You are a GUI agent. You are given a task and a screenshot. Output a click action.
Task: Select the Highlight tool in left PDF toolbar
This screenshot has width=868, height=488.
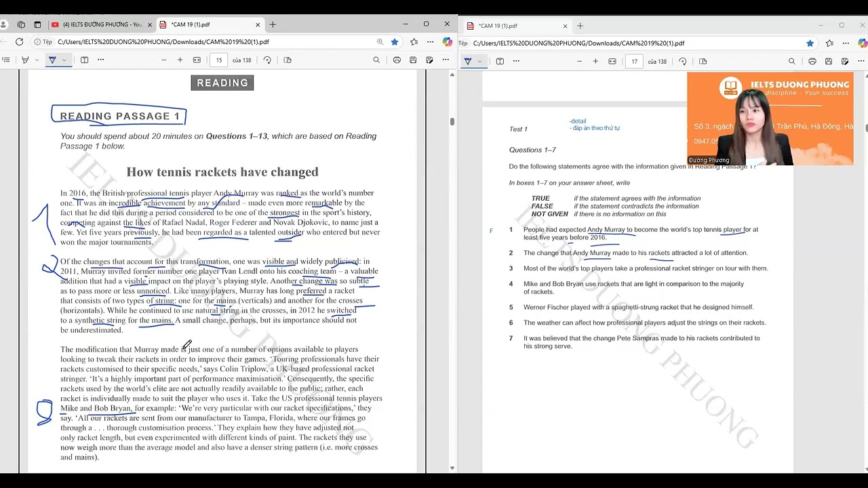[25, 60]
